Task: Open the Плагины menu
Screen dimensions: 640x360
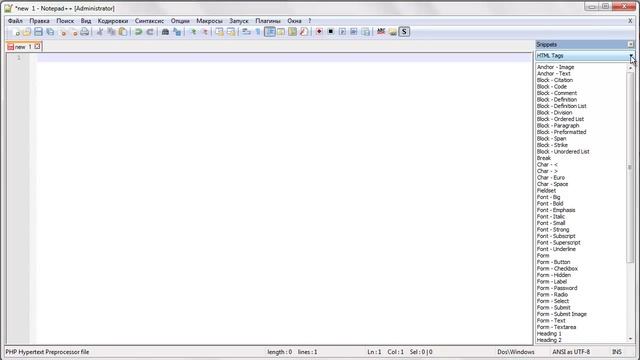Action: tap(268, 21)
